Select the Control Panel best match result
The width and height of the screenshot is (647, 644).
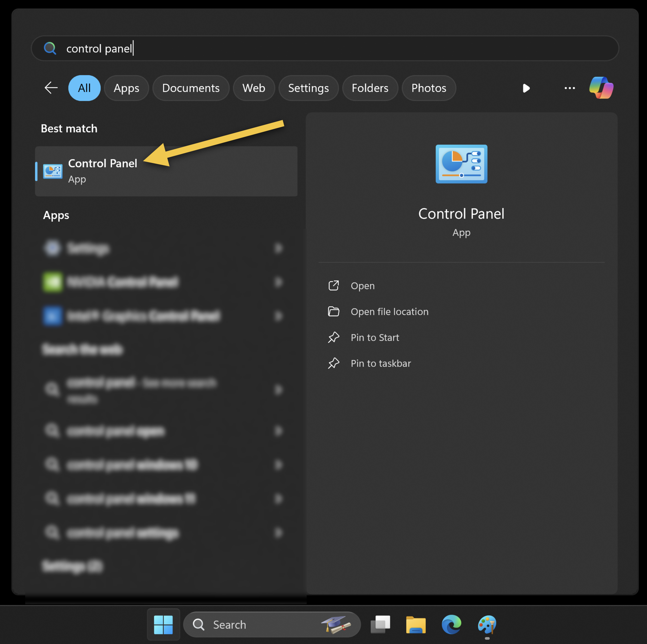166,171
